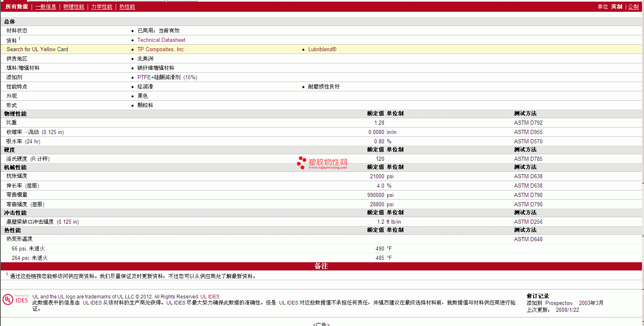This screenshot has height=326, width=644.
Task: Click the 比重 value 1.28
Action: (x=379, y=123)
